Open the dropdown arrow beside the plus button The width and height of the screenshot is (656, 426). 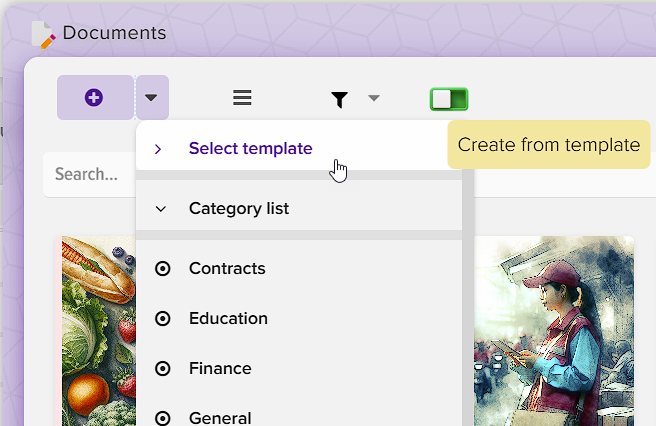(151, 98)
